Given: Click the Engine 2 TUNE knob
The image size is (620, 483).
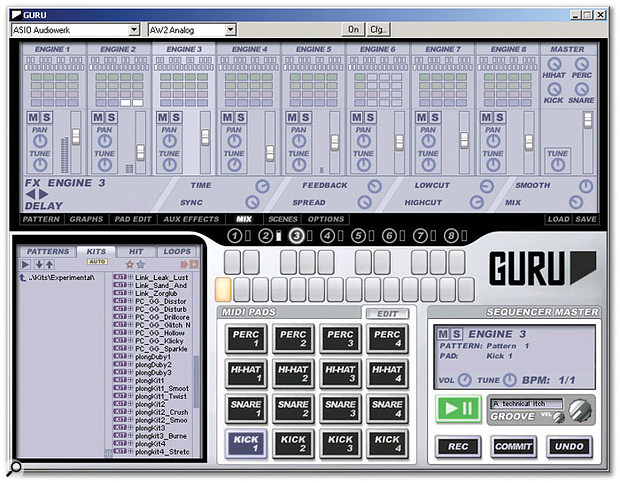Looking at the screenshot, I should click(105, 165).
